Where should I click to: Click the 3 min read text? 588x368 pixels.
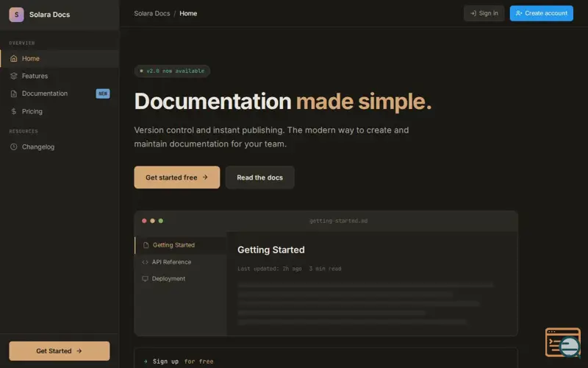pyautogui.click(x=325, y=269)
